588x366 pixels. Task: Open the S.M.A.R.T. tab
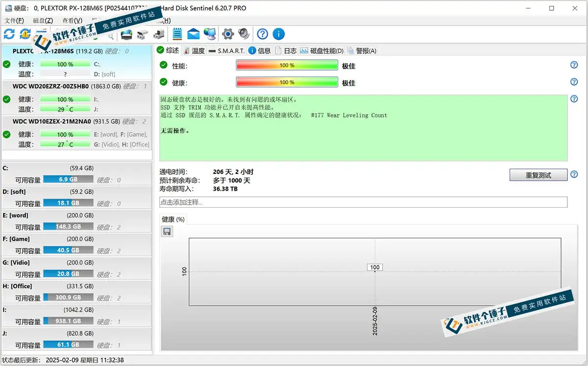click(226, 50)
